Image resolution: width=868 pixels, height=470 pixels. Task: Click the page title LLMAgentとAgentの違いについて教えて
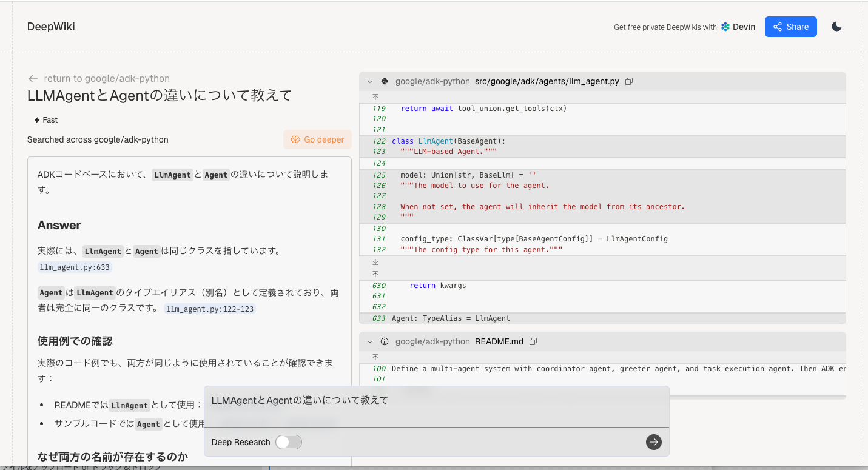click(x=160, y=95)
